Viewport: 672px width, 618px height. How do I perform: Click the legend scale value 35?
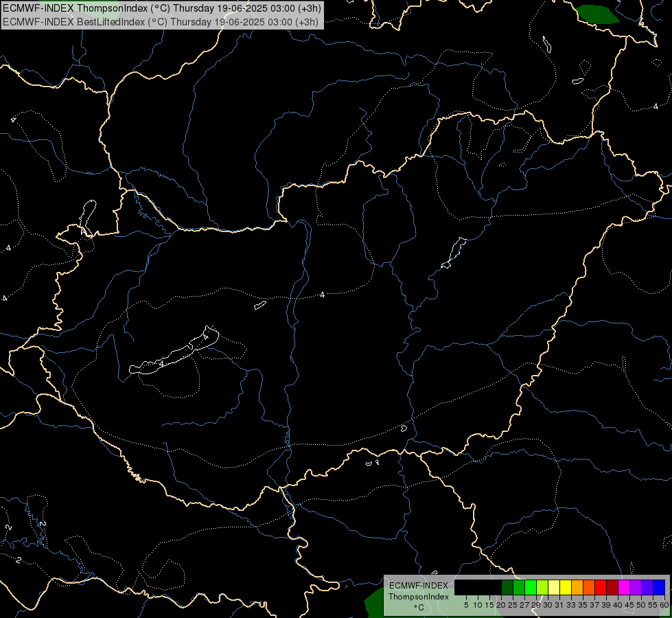(583, 605)
